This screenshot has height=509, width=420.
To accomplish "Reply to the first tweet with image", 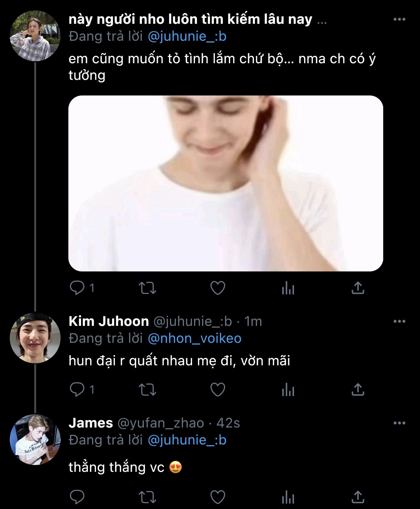I will (77, 288).
